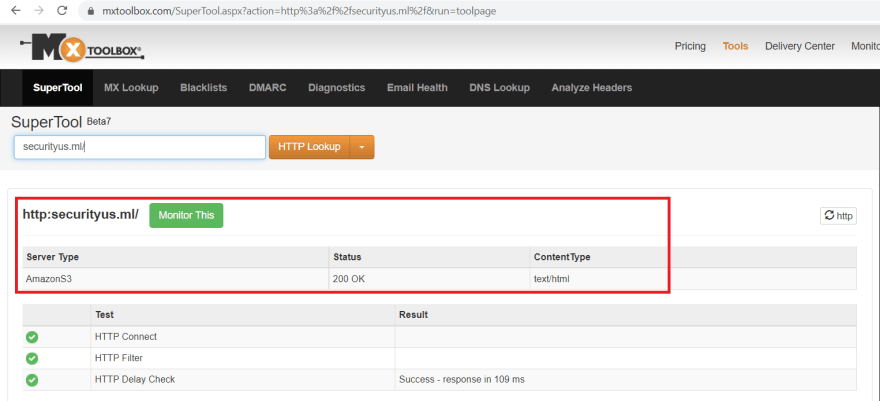Screen dimensions: 880x401
Task: Green check icon beside HTTP Delay Check
Action: click(33, 380)
